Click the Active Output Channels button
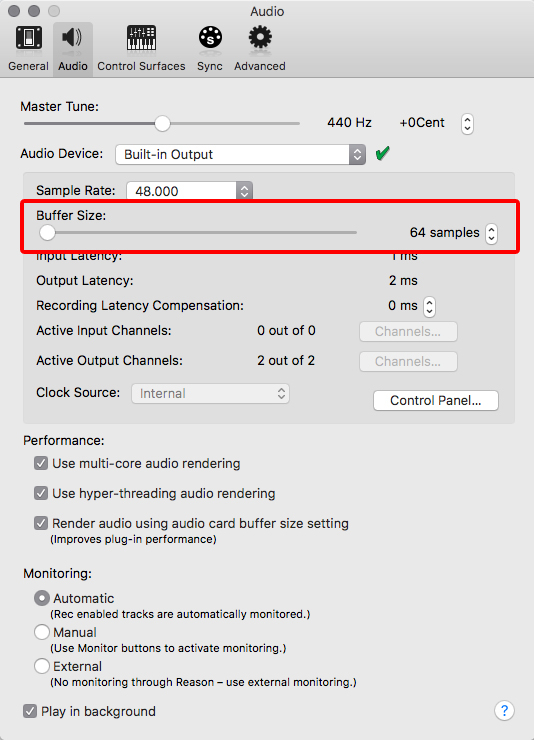534x740 pixels. coord(408,361)
